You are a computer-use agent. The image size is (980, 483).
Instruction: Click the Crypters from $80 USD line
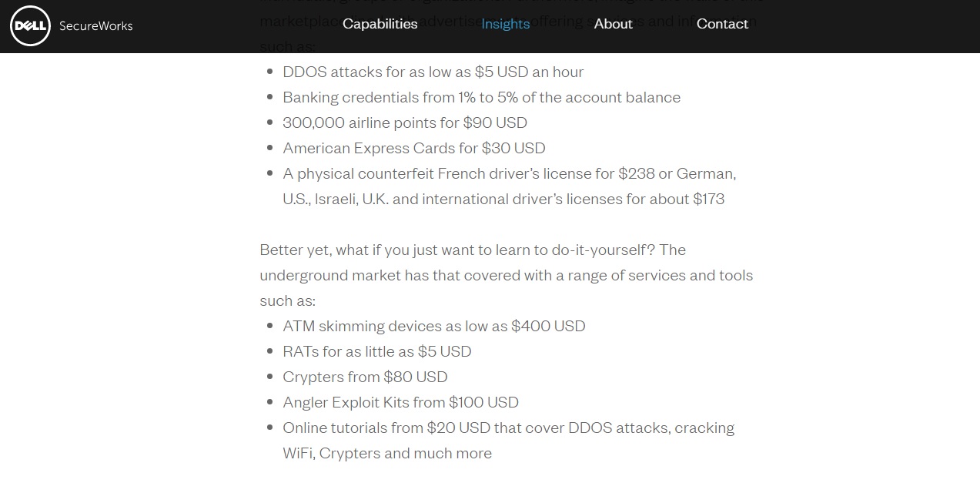365,377
